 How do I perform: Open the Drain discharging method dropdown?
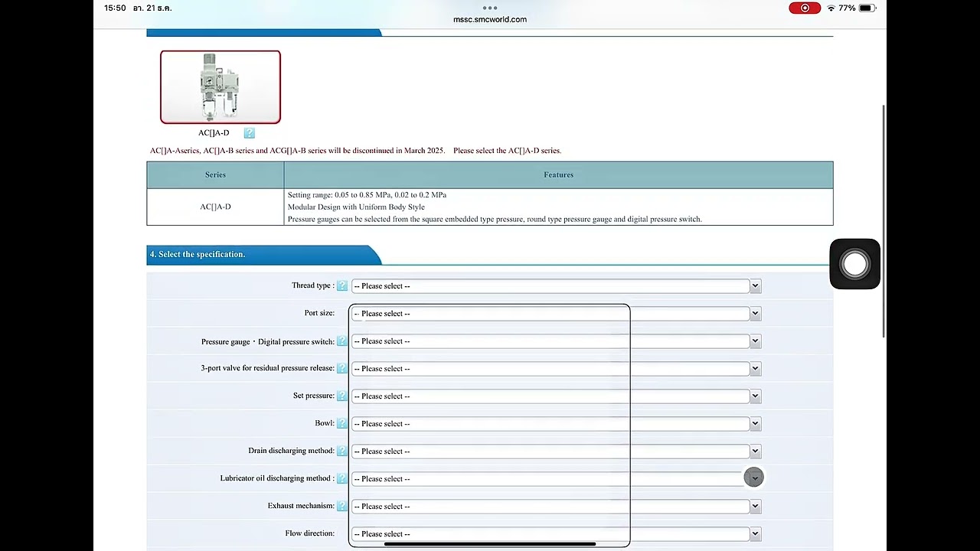tap(556, 451)
